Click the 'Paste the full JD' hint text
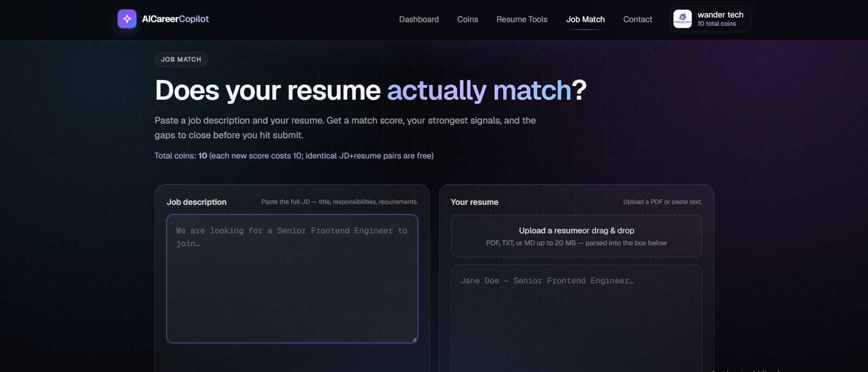Screen dimensions: 868x372 pyautogui.click(x=340, y=202)
